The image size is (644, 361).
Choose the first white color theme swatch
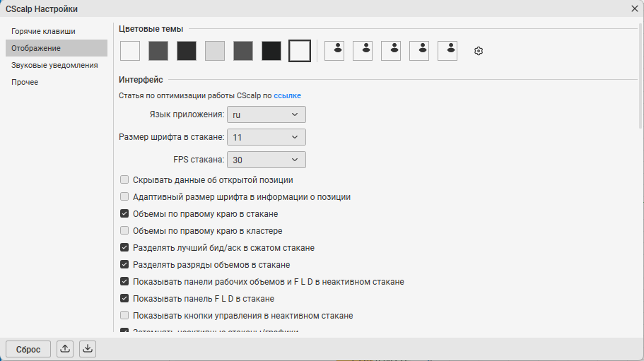point(130,51)
